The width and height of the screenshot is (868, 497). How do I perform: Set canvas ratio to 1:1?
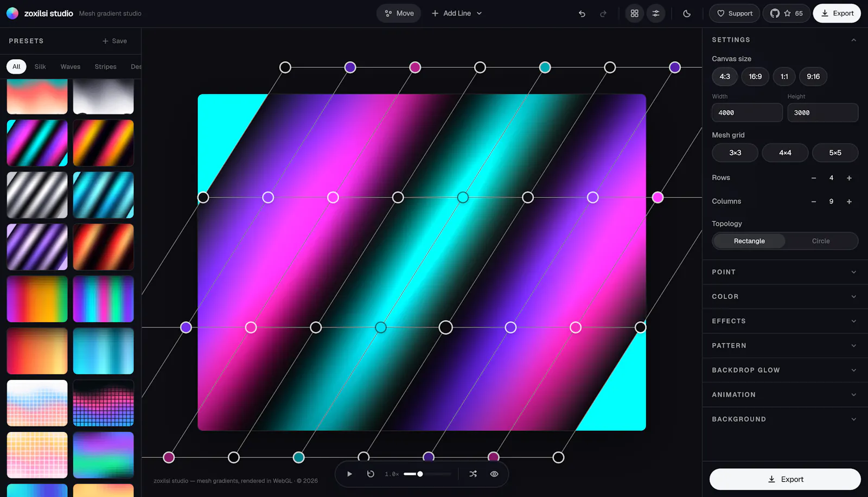click(x=784, y=77)
